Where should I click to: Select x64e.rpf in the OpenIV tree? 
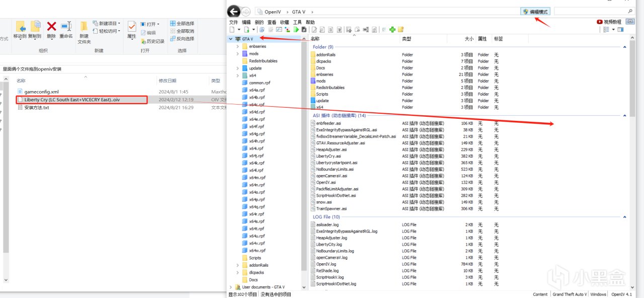(257, 119)
